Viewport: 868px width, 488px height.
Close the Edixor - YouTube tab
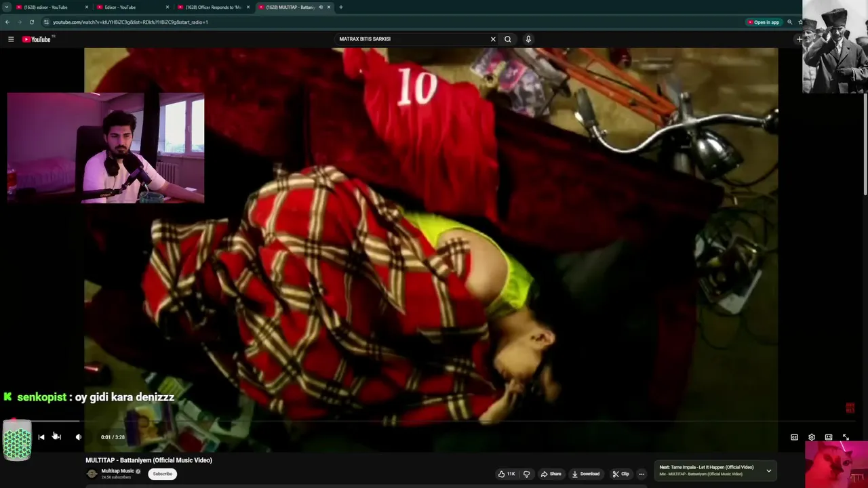(x=167, y=7)
